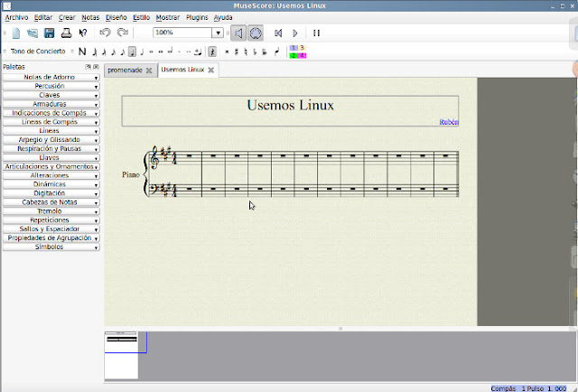Start playback with the play arrow

(x=295, y=33)
